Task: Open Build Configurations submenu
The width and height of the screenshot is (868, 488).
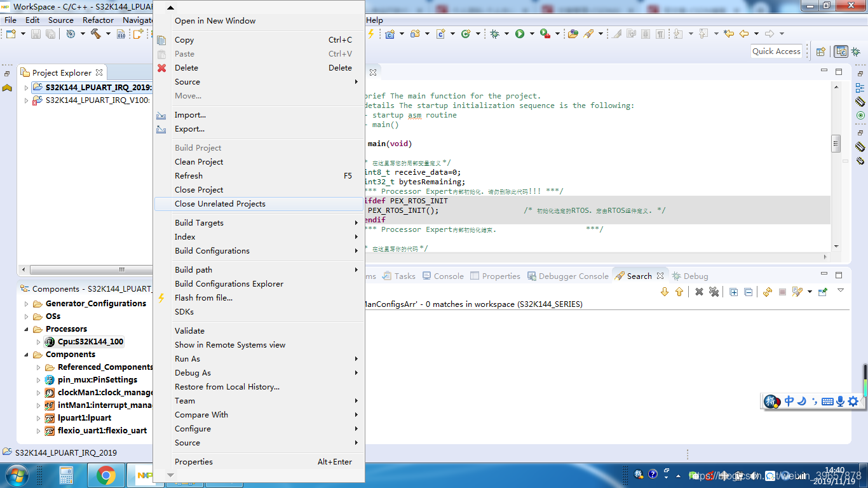Action: pyautogui.click(x=259, y=251)
